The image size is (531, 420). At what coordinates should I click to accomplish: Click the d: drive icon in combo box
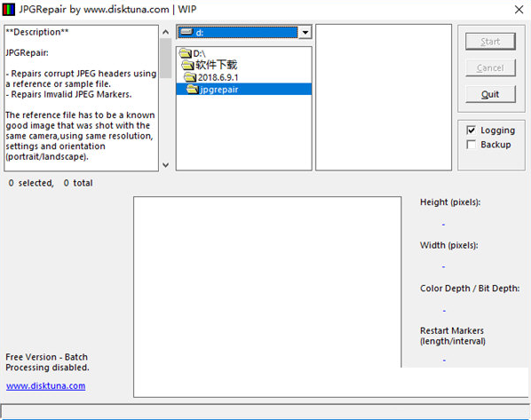pos(186,32)
